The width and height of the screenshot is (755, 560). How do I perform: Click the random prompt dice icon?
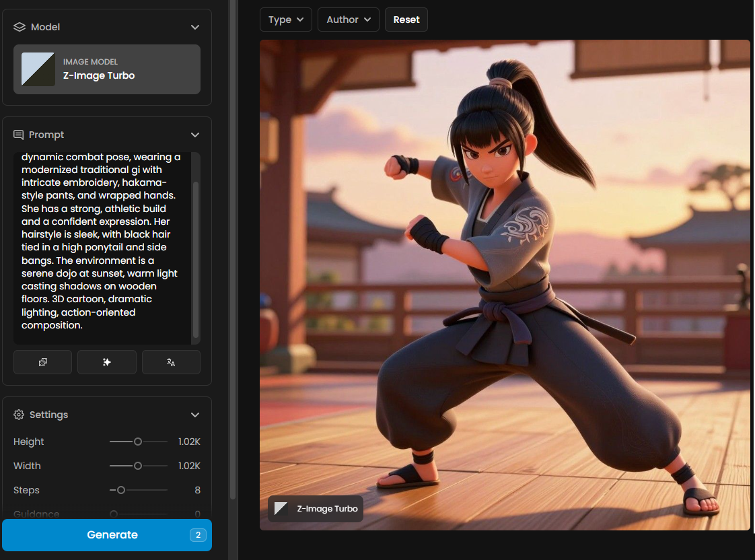[42, 362]
